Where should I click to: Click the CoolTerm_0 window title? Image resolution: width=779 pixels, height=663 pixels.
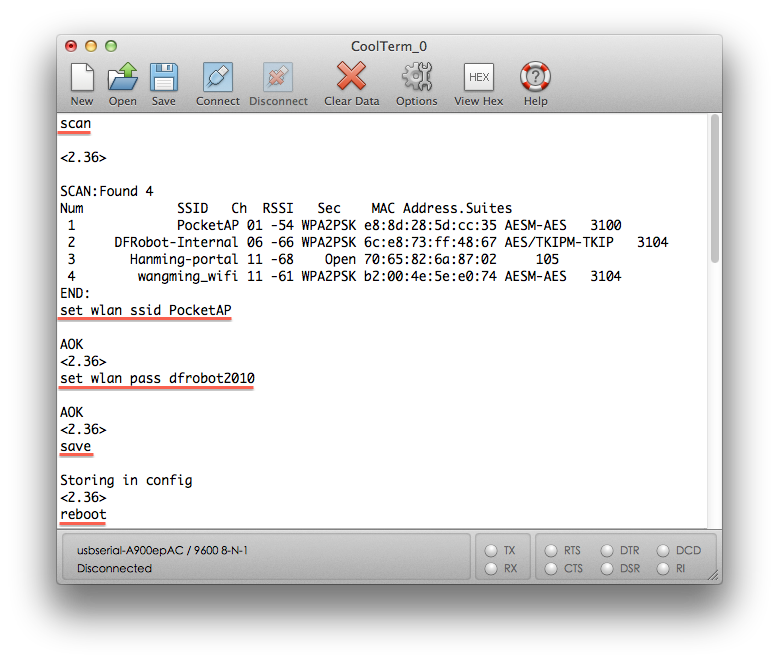pyautogui.click(x=389, y=46)
